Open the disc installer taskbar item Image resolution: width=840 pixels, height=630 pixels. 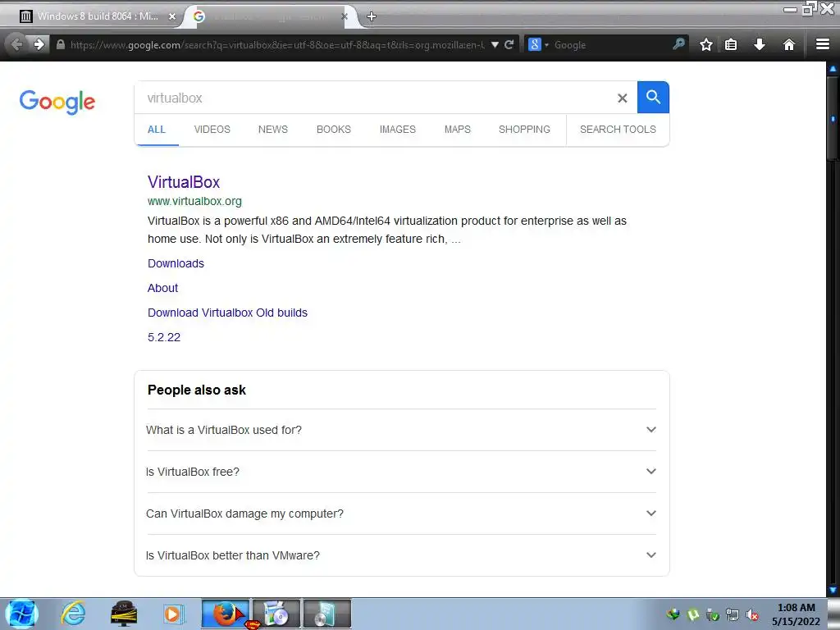pos(276,614)
